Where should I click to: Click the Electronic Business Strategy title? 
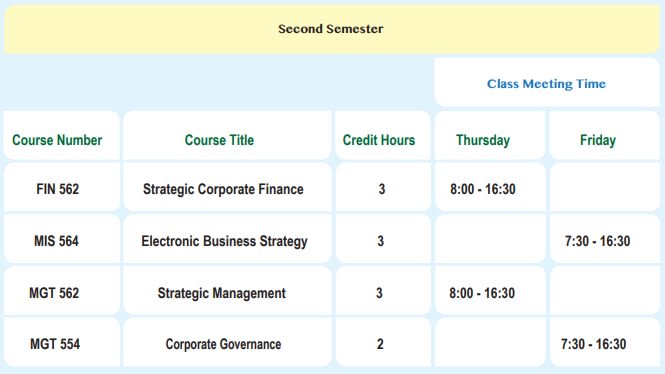click(224, 241)
